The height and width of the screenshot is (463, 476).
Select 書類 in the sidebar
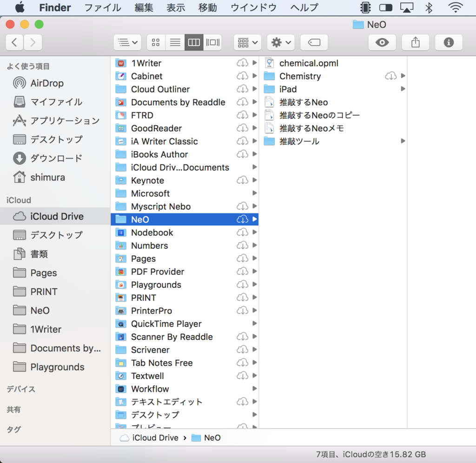55,254
